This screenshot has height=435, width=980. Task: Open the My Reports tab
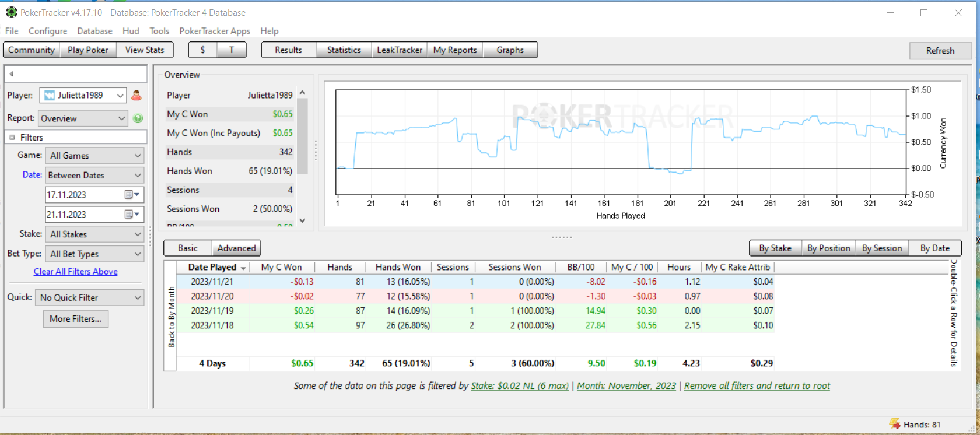(455, 50)
